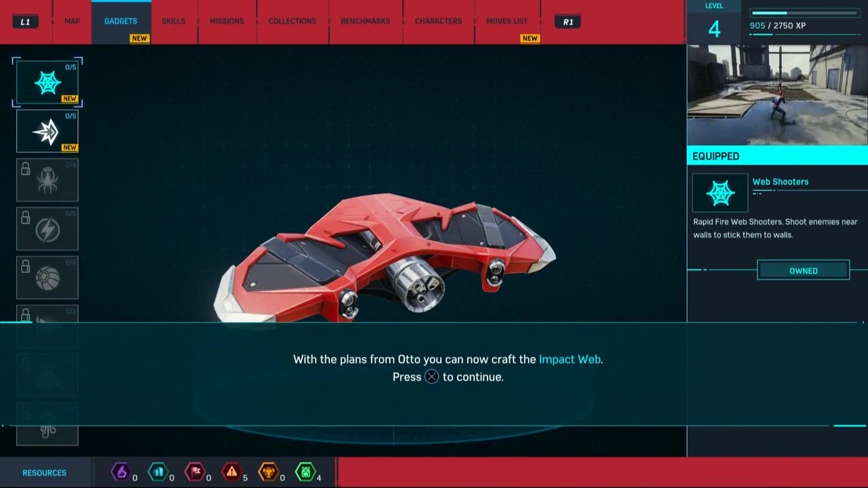Click the Web Shooters title text

[781, 182]
